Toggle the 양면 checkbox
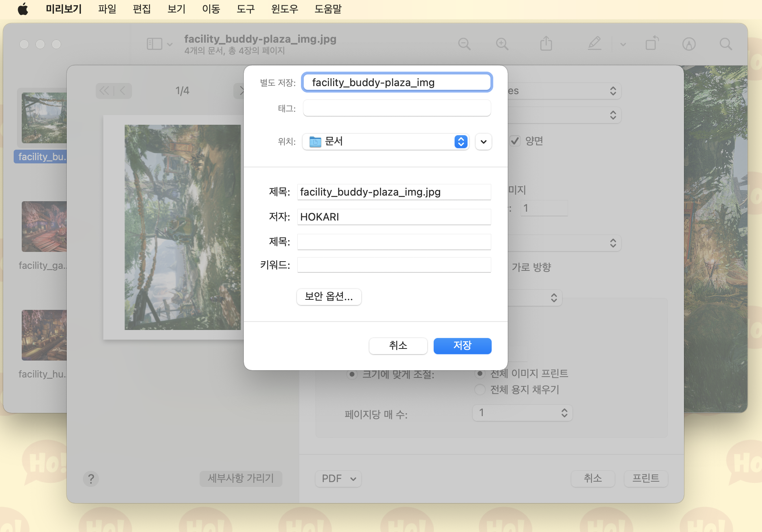The width and height of the screenshot is (762, 532). pyautogui.click(x=515, y=141)
